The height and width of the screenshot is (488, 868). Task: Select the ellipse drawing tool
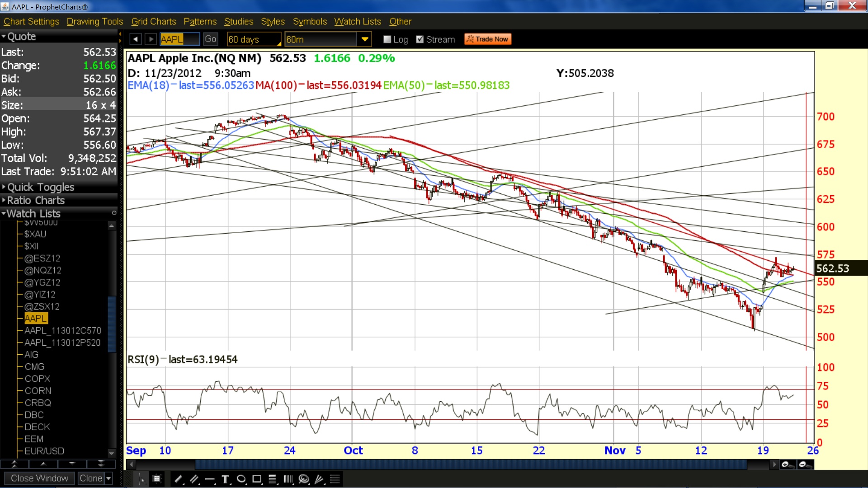[241, 479]
